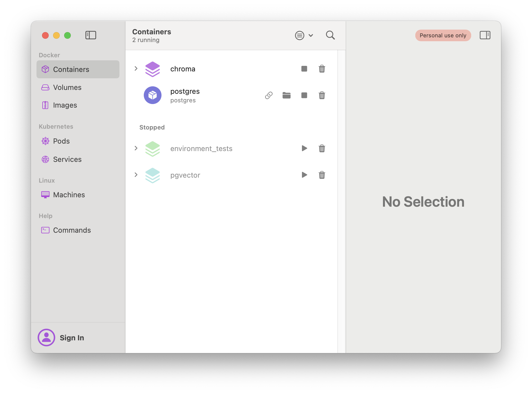Open the Services section
This screenshot has height=394, width=532.
pos(67,159)
